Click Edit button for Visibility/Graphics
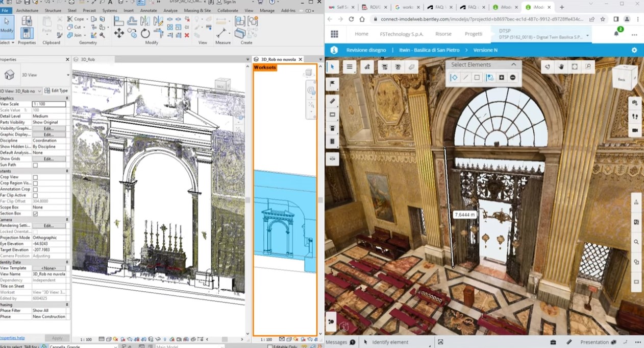 48,129
